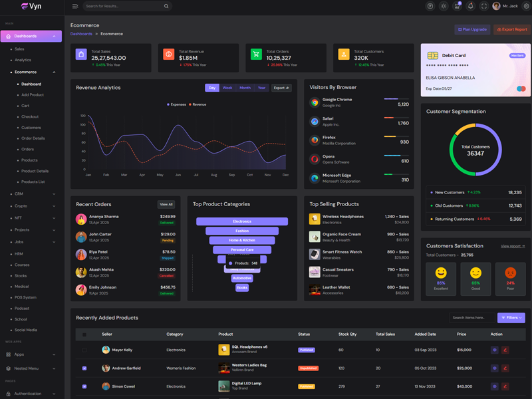Check the checkbox for Mayor Kelly row
This screenshot has height=399, width=532.
tap(84, 350)
